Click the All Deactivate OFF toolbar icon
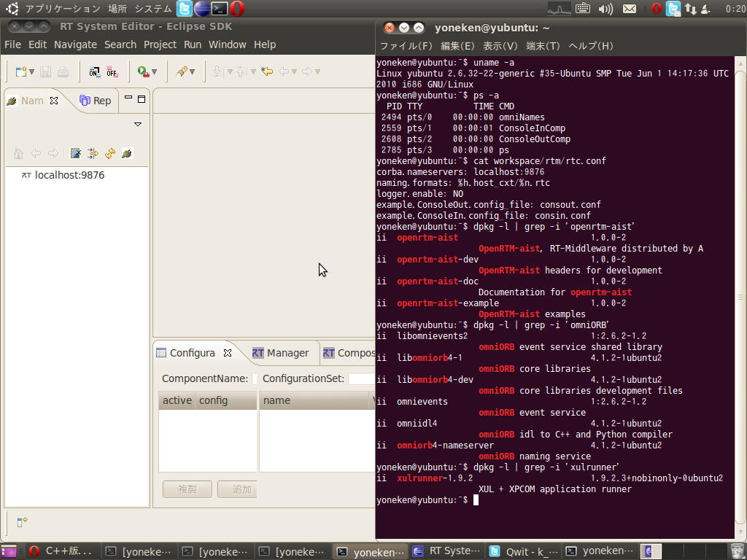 point(112,72)
